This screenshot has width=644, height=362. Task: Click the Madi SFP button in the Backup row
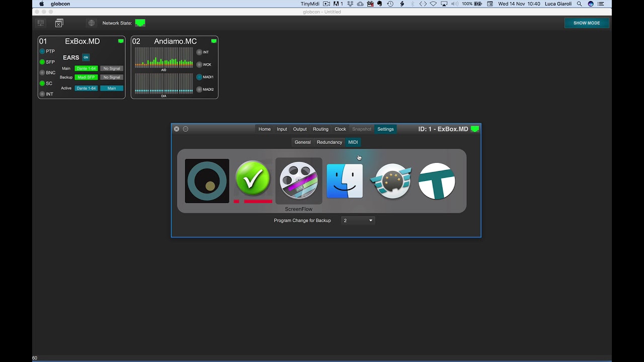coord(86,77)
